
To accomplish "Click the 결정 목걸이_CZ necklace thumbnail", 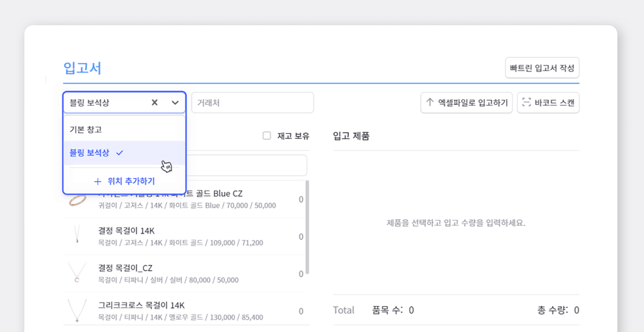I will (x=77, y=273).
